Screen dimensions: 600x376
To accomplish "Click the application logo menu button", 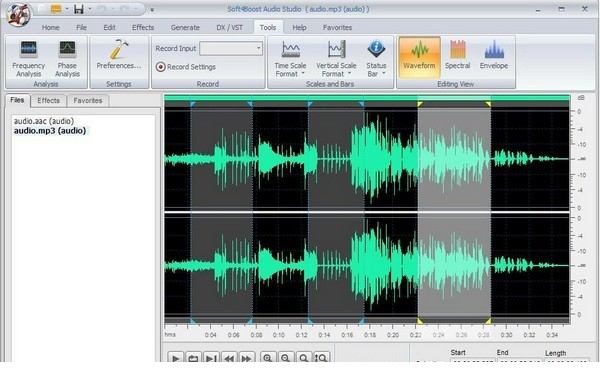I will click(18, 15).
